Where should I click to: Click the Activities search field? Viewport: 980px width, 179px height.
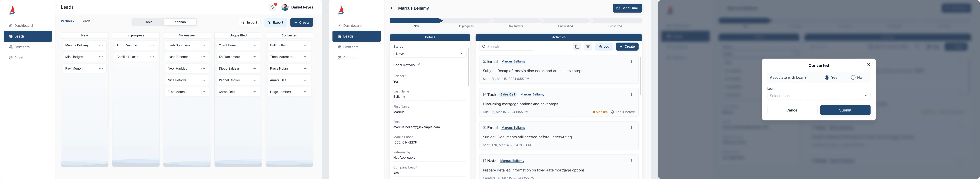pyautogui.click(x=507, y=46)
